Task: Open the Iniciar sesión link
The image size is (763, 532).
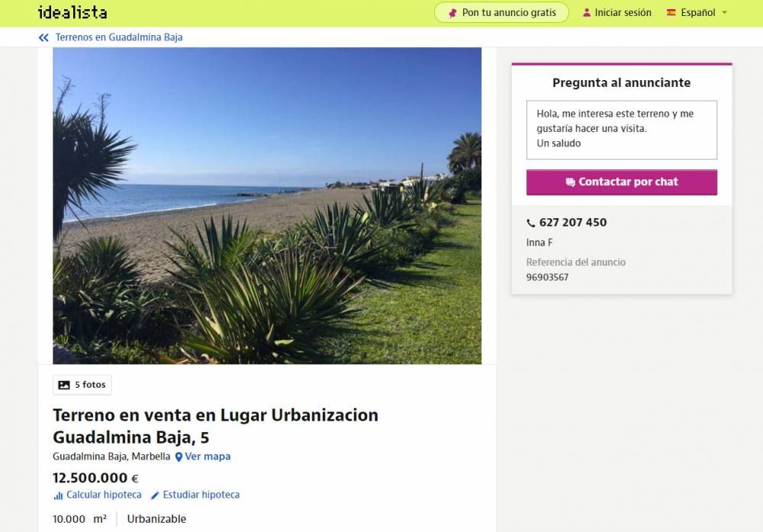Action: coord(623,13)
